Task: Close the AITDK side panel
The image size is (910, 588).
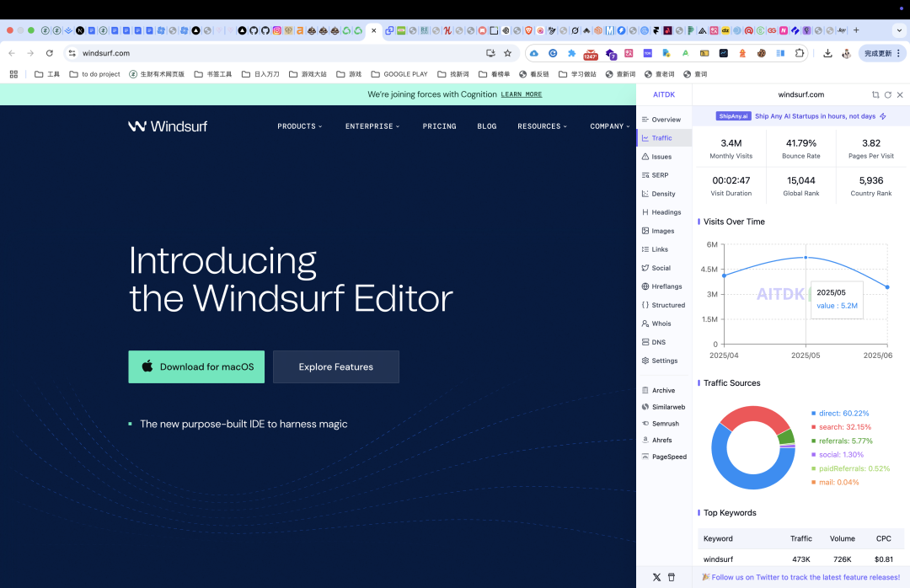Action: coord(900,94)
